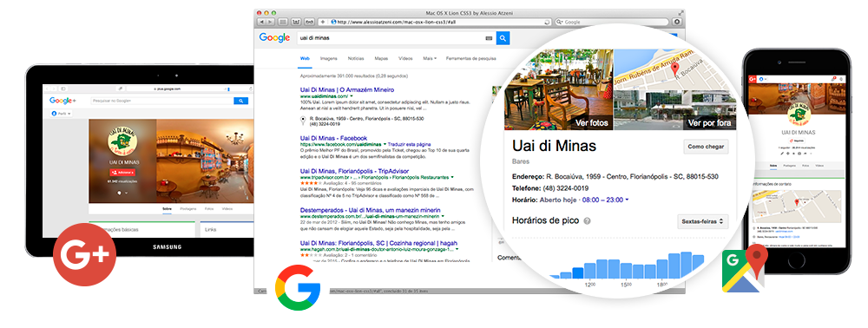Click blue search button on tablet Google+ page

point(240,101)
